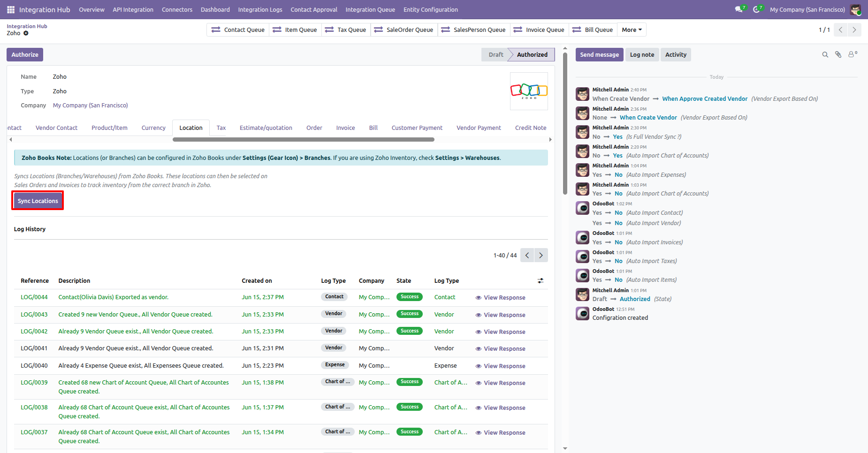Sort log table by Reference column

(35, 280)
